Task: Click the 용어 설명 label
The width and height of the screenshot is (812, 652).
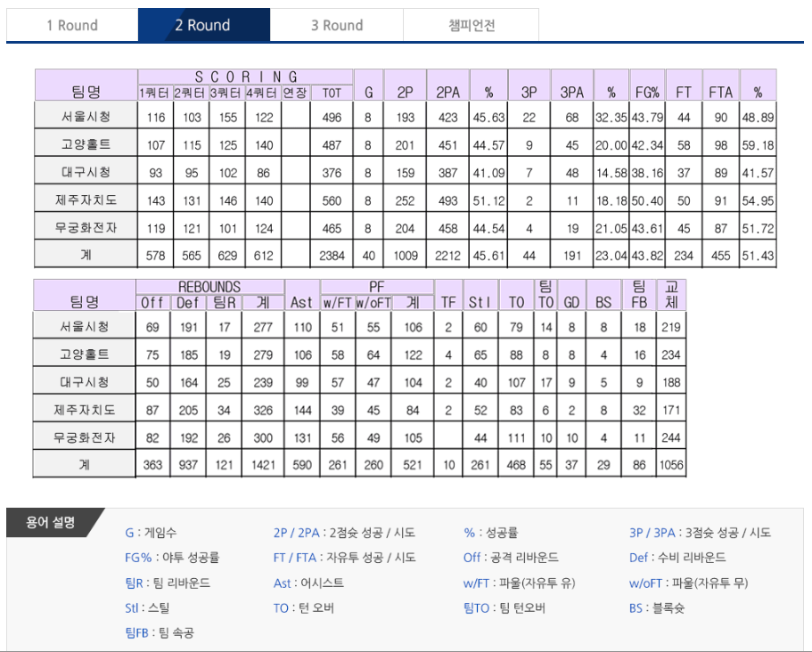Action: coord(50,522)
